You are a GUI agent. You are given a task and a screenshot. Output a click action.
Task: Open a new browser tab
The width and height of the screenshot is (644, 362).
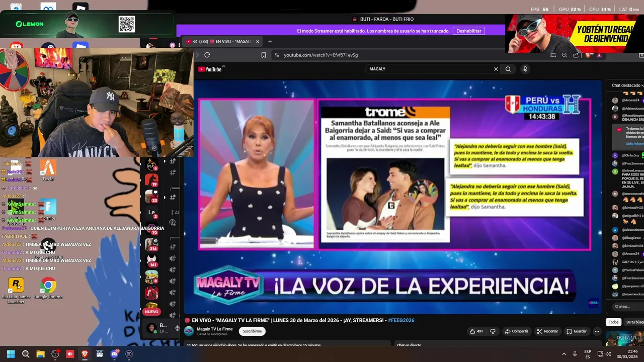coord(270,41)
